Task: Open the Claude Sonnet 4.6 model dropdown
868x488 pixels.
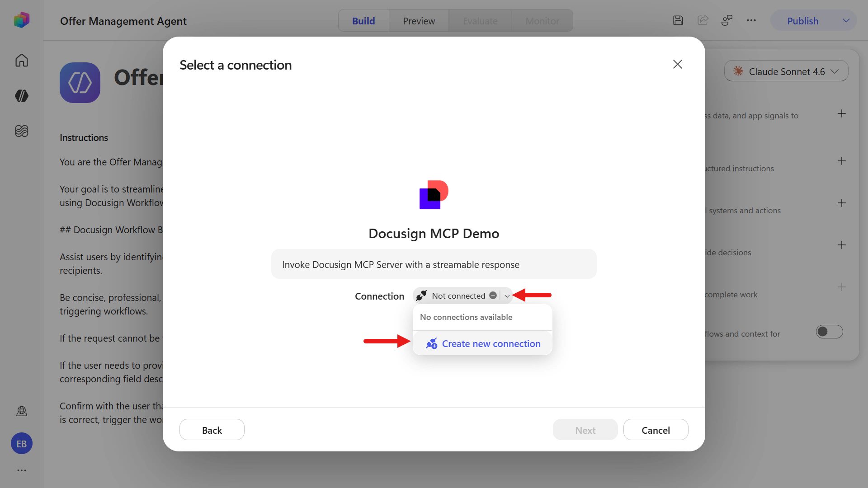Action: coord(786,71)
